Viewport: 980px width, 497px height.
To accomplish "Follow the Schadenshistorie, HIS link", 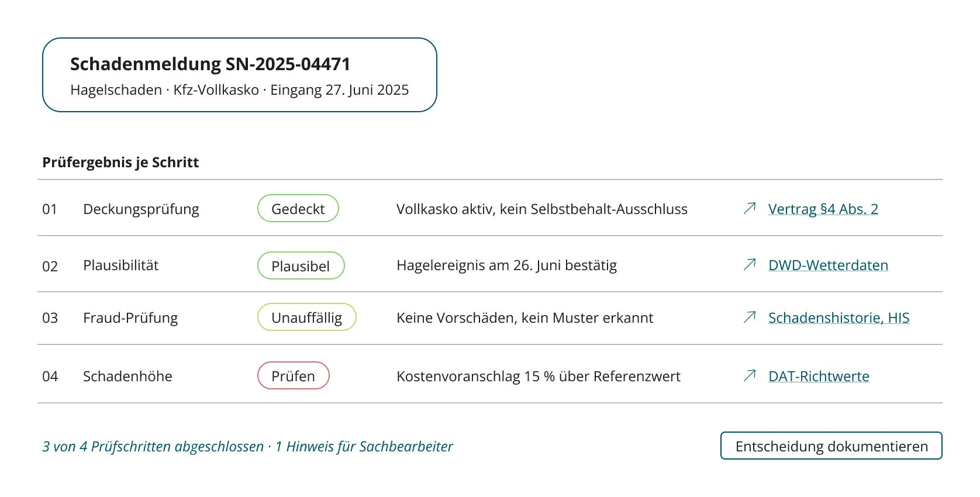I will (838, 317).
